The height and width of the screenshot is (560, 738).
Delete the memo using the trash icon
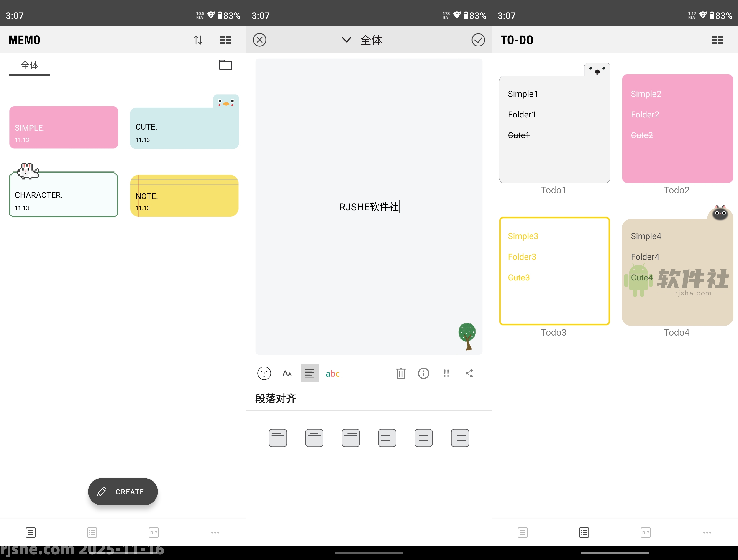coord(401,373)
